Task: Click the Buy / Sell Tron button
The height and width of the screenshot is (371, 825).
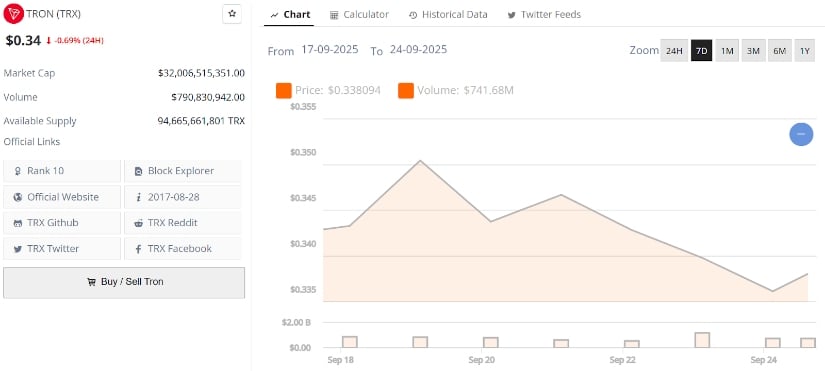Action: pos(124,283)
